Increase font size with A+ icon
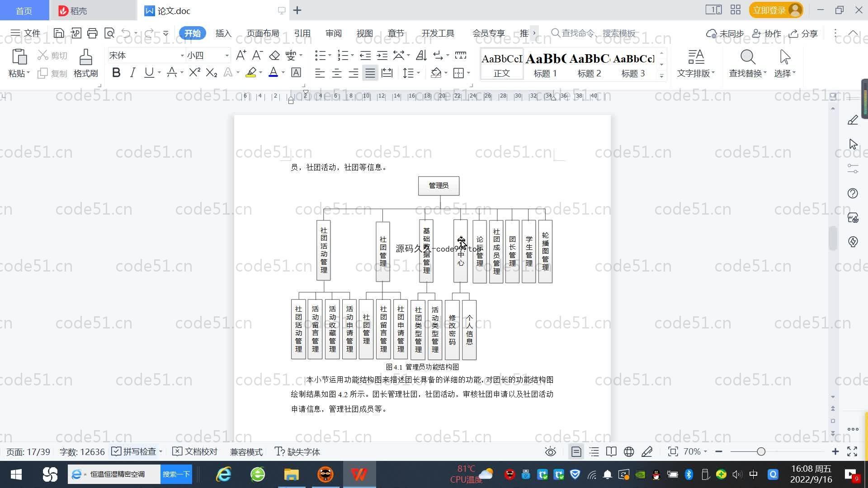 tap(241, 55)
